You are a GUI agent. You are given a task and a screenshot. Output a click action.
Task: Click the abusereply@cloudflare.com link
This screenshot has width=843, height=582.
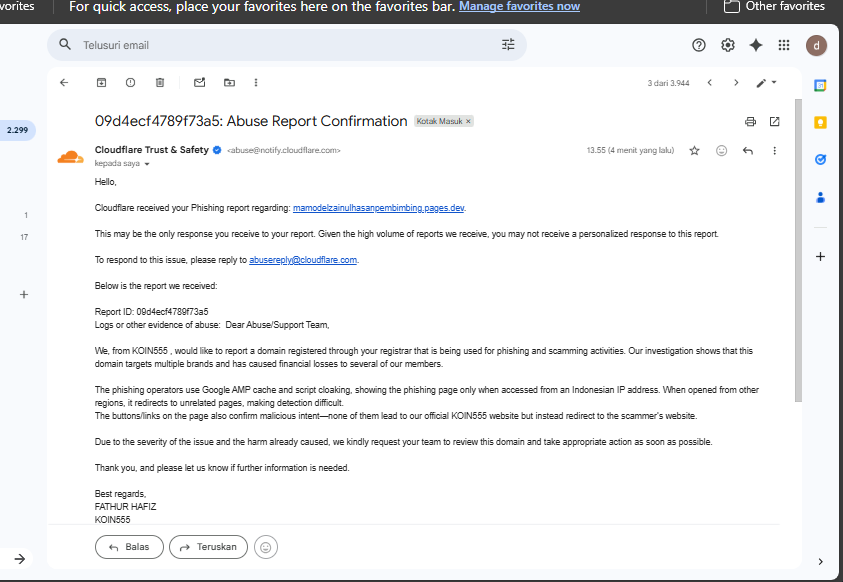[303, 260]
